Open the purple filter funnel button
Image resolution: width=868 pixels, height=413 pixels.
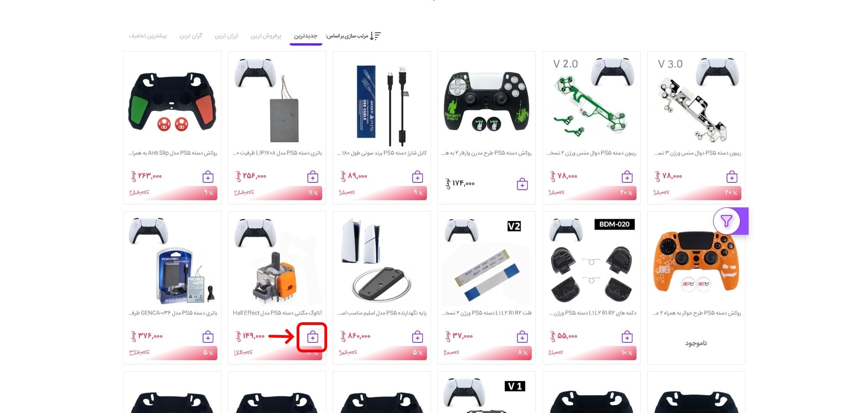click(x=726, y=221)
